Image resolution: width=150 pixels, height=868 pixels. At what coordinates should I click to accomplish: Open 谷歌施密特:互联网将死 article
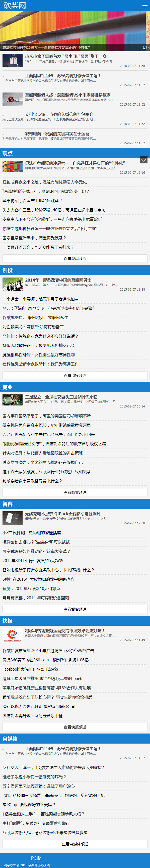35,317
